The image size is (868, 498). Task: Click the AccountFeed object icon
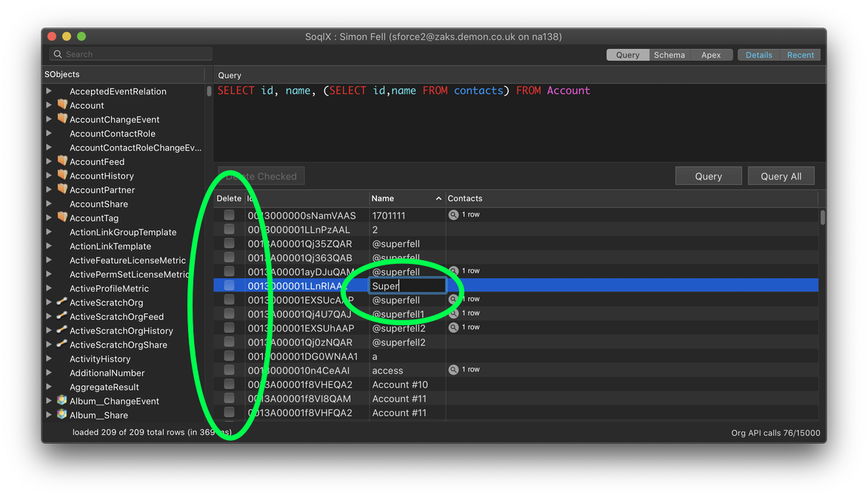[x=62, y=161]
